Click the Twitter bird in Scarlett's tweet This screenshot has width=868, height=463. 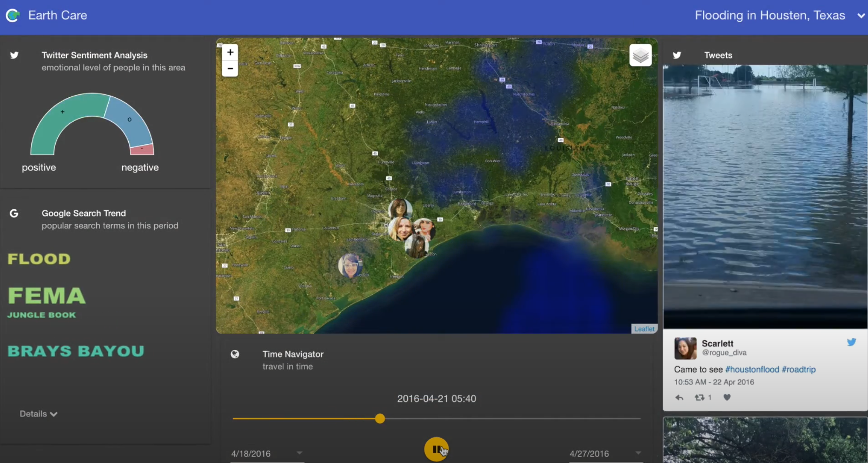pyautogui.click(x=851, y=342)
